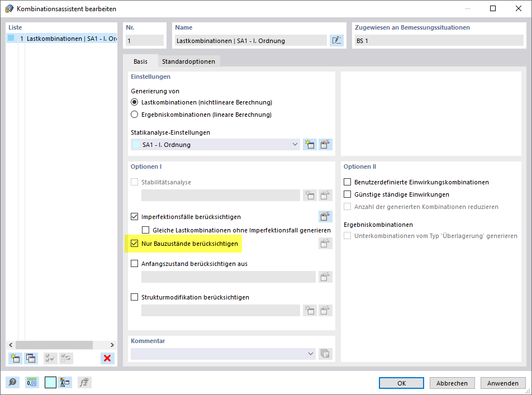Click the edit name icon beside Name field
532x395 pixels.
[336, 41]
